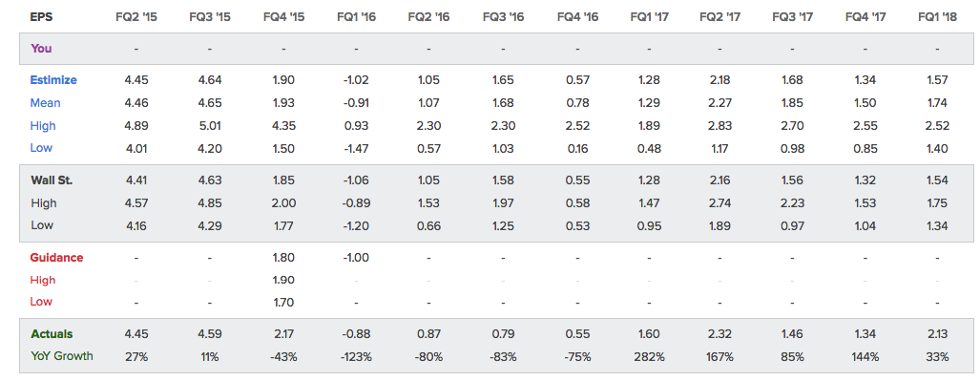The image size is (980, 381).
Task: Select the FQ1 '18 column header
Action: pos(937,17)
